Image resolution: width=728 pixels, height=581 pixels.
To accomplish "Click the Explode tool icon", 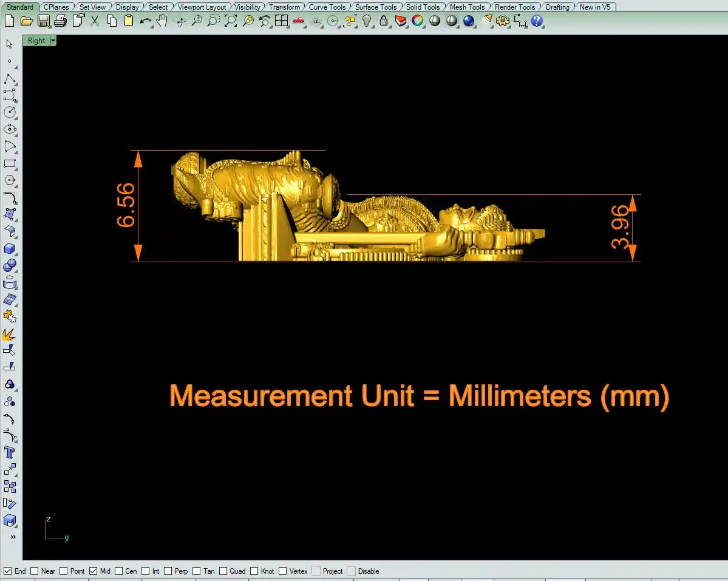I will (x=10, y=335).
